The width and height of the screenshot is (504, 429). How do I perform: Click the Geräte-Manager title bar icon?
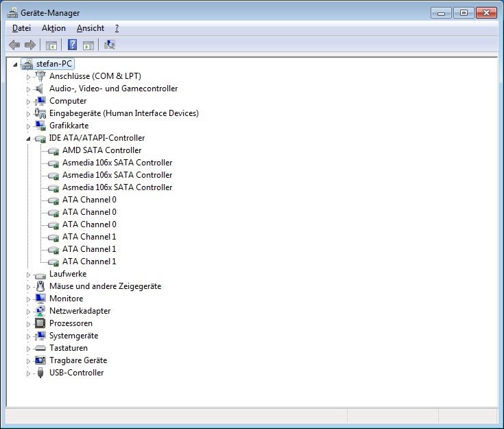point(12,13)
